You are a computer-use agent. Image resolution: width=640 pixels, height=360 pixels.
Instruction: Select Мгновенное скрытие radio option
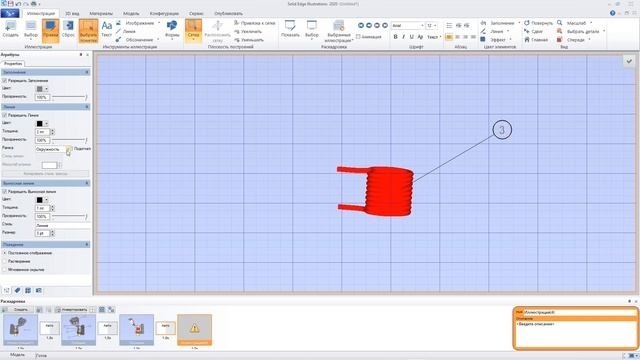point(4,270)
